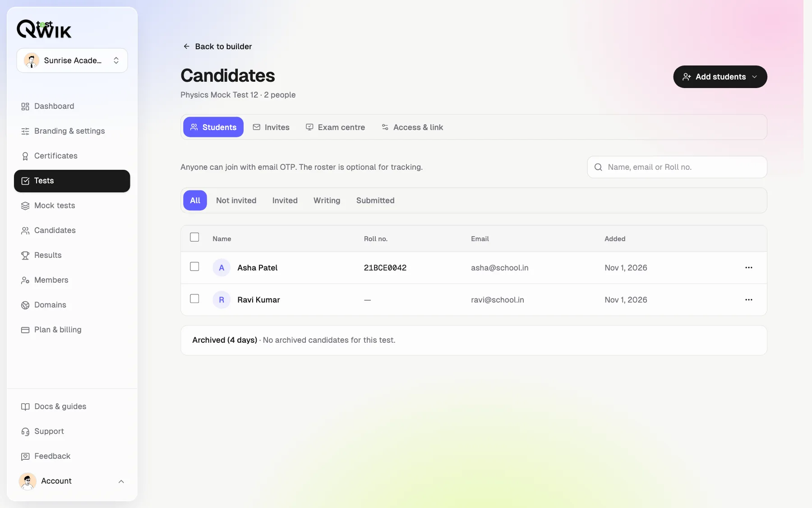
Task: Select Ravi Kumar's row checkbox
Action: point(194,298)
